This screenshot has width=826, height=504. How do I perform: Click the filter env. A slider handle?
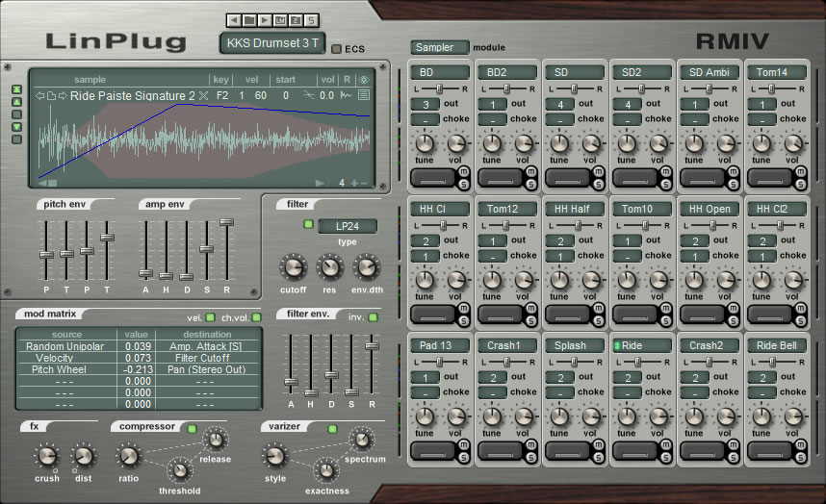click(291, 382)
